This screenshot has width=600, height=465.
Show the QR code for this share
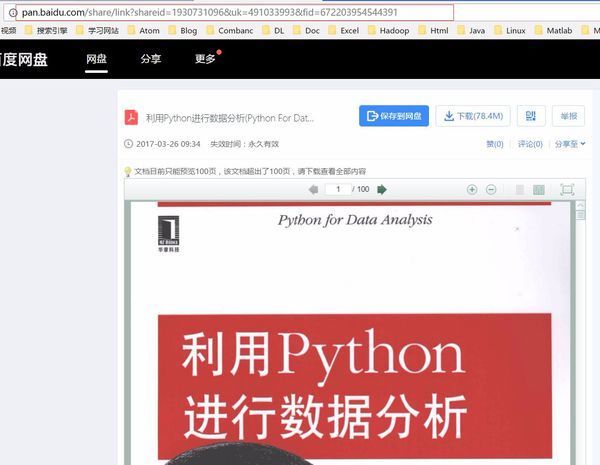point(531,116)
